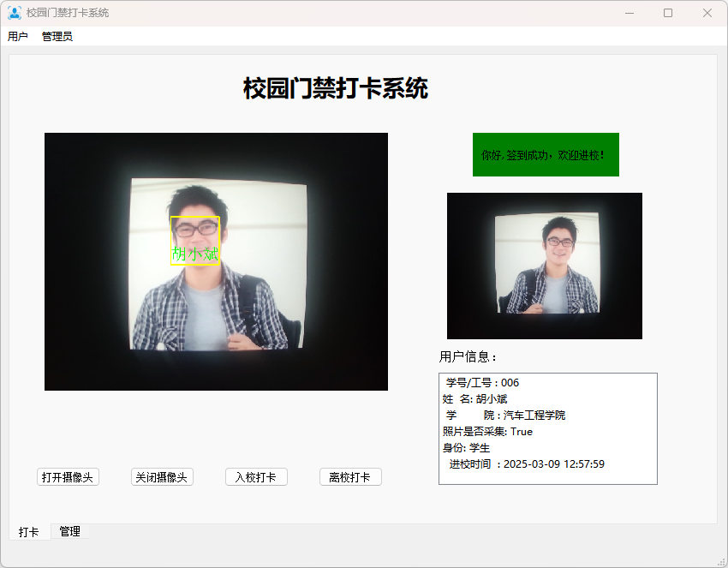Click the 入校打卡 button
The height and width of the screenshot is (568, 728).
pos(256,477)
